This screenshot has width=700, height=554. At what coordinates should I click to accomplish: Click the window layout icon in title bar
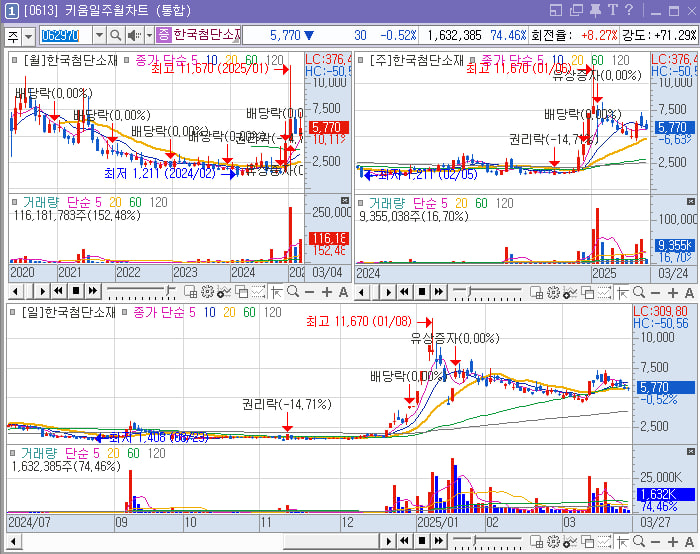pyautogui.click(x=556, y=10)
